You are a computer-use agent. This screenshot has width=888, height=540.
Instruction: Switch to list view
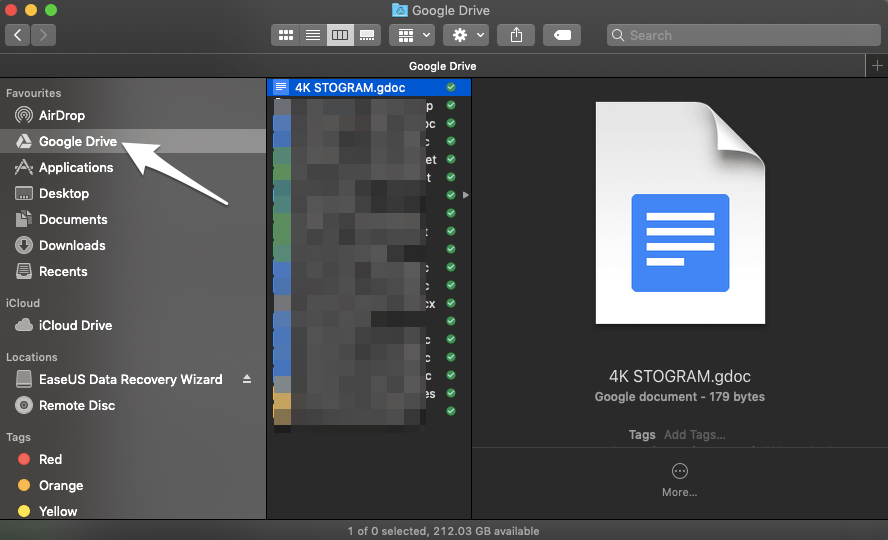tap(313, 35)
